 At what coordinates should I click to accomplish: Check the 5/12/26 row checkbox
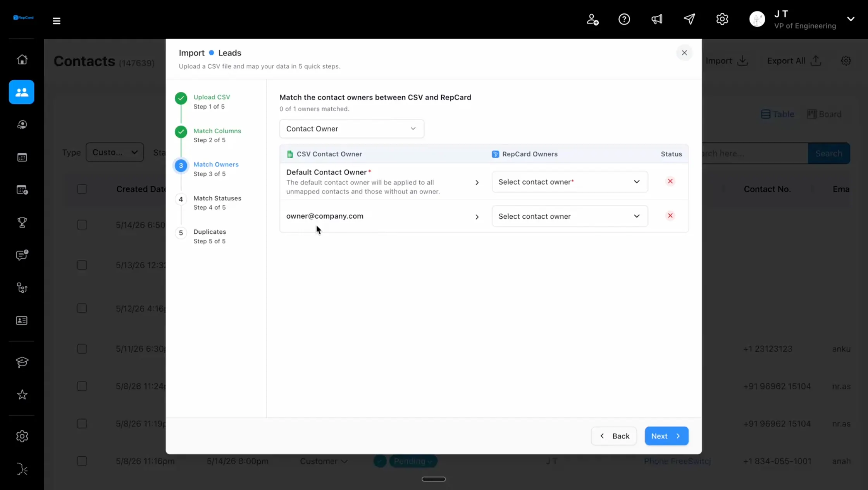(82, 309)
